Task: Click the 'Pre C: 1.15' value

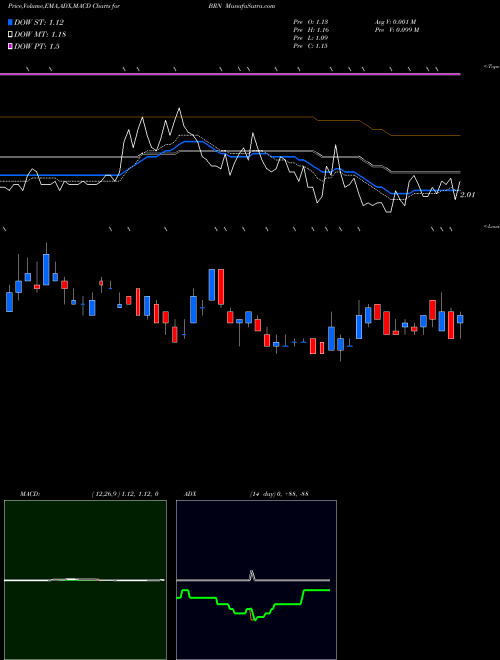Action: click(x=311, y=46)
